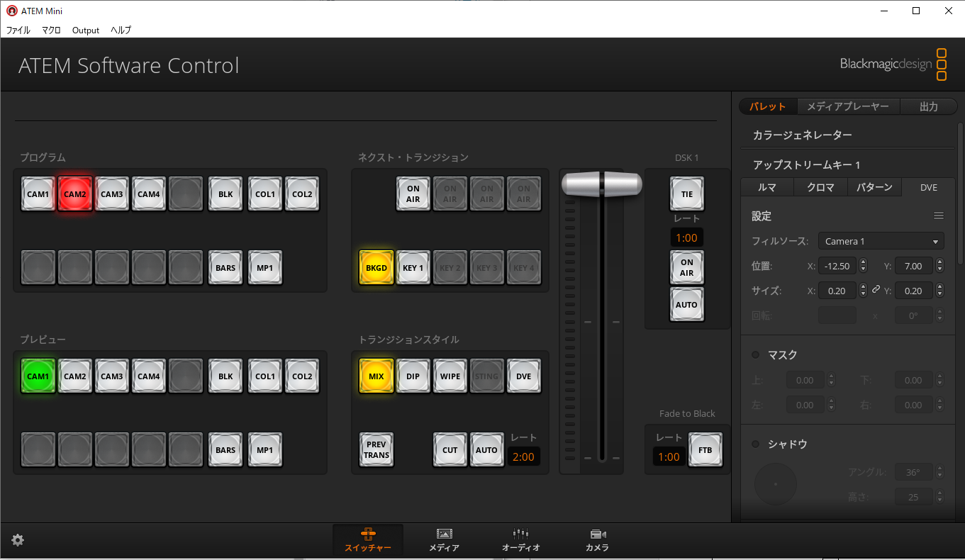Image resolution: width=965 pixels, height=560 pixels.
Task: Select BARS on the プログラム bus
Action: tap(225, 268)
